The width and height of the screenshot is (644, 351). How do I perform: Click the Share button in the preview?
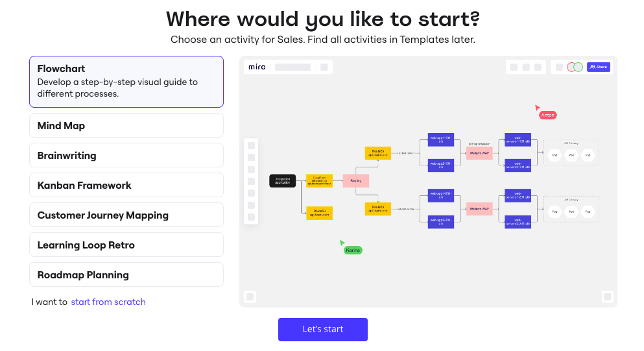coord(598,67)
